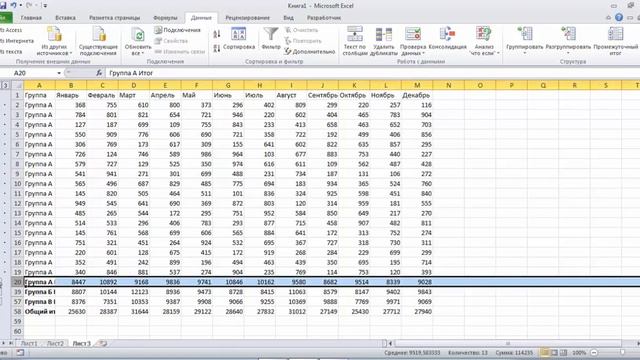The width and height of the screenshot is (640, 360).
Task: Click Анализ "что если" icon
Action: click(484, 34)
